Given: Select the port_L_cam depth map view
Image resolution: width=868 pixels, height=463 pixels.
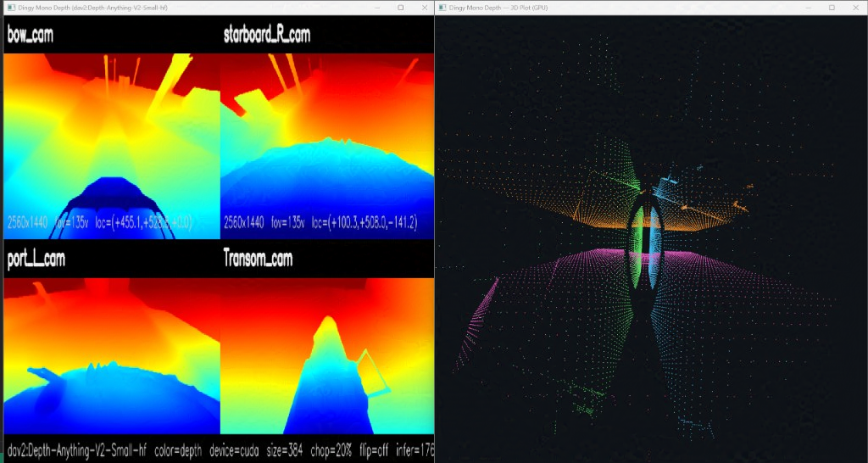Looking at the screenshot, I should [112, 356].
